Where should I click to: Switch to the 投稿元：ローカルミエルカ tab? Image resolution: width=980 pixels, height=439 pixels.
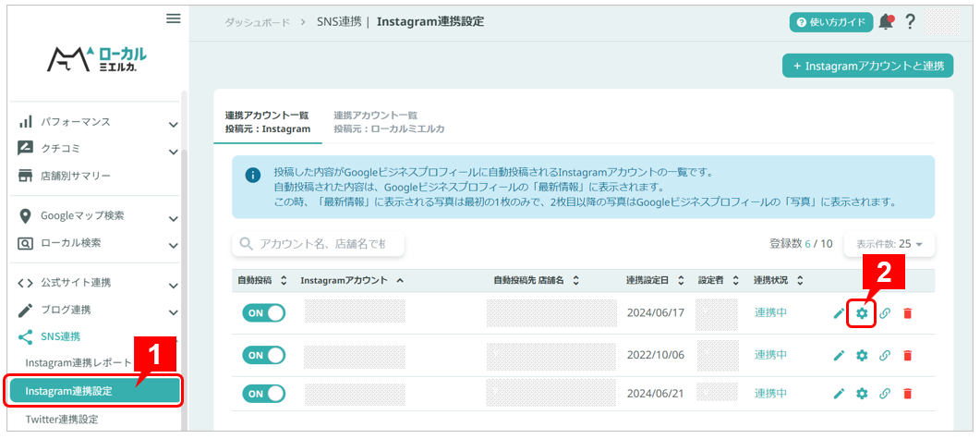389,122
